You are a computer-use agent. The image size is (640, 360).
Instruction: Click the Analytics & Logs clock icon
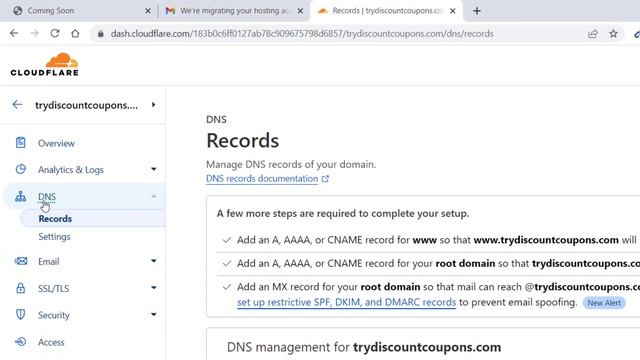click(x=20, y=169)
